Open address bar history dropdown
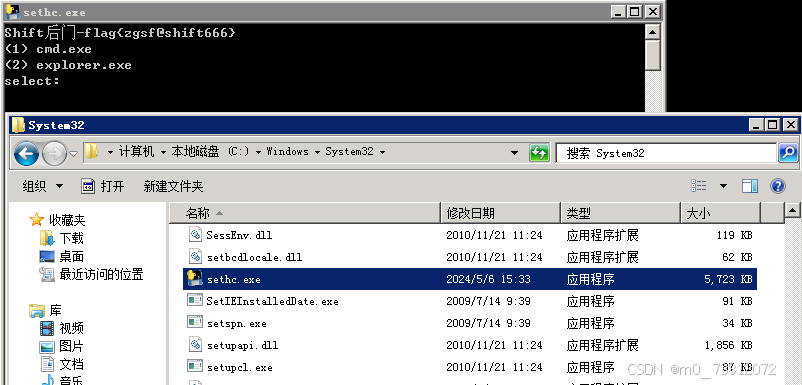 click(x=514, y=153)
